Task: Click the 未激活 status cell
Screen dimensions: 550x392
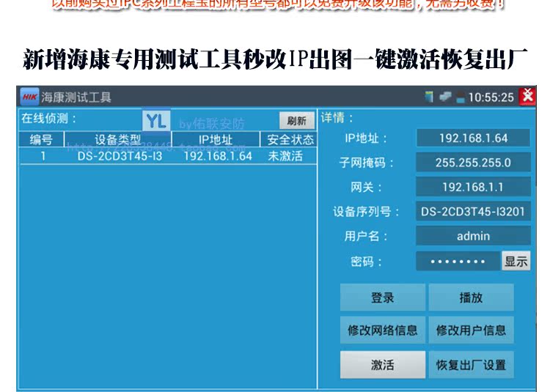Action: tap(285, 156)
